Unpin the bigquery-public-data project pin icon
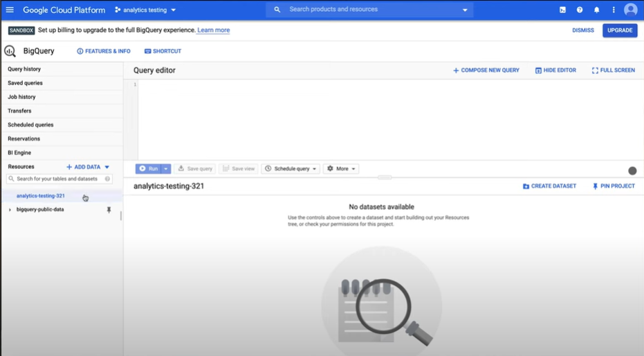 point(109,210)
